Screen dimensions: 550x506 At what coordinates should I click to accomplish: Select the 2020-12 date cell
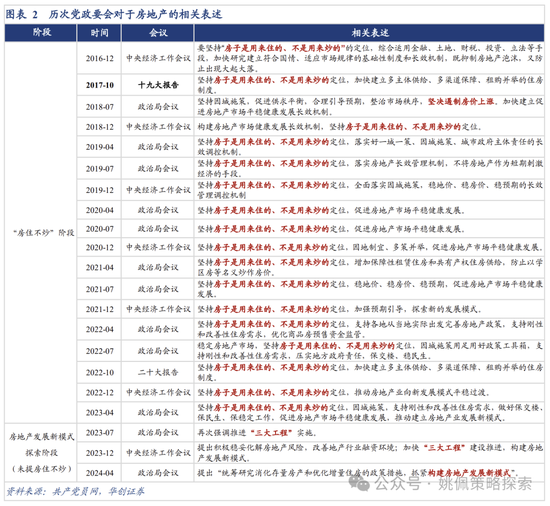pos(100,248)
